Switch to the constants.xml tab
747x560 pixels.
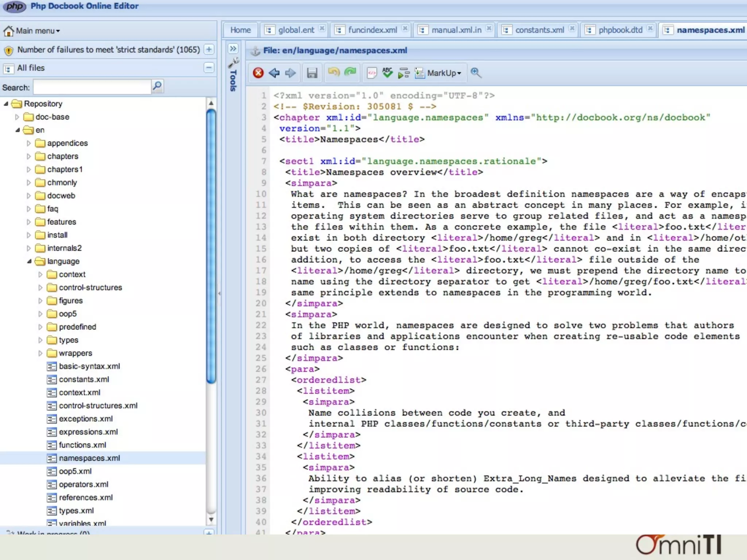tap(539, 30)
